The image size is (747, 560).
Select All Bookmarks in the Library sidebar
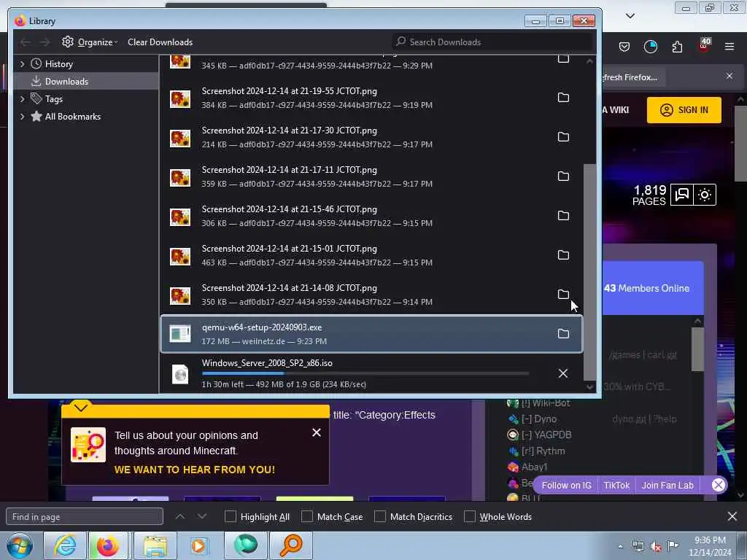tap(72, 117)
